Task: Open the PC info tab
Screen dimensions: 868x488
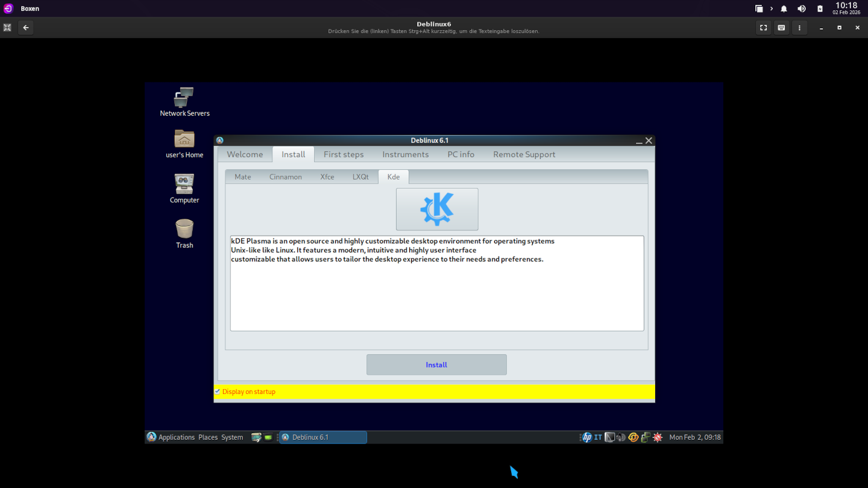Action: coord(461,155)
